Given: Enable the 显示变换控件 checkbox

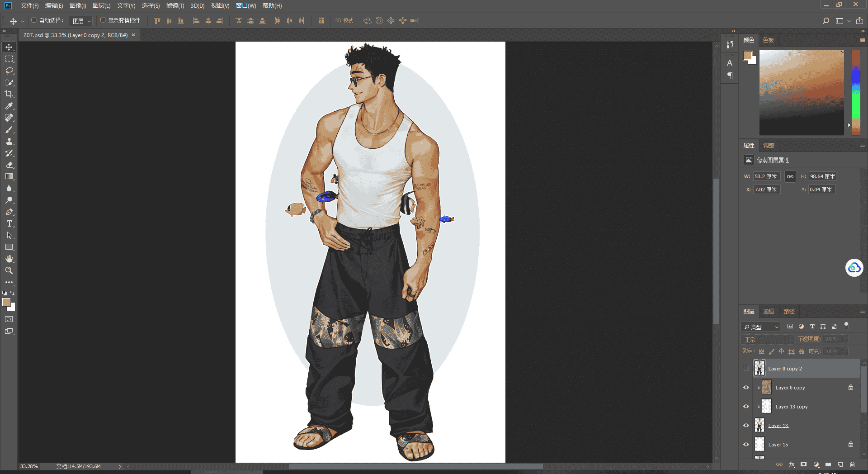Looking at the screenshot, I should point(103,20).
